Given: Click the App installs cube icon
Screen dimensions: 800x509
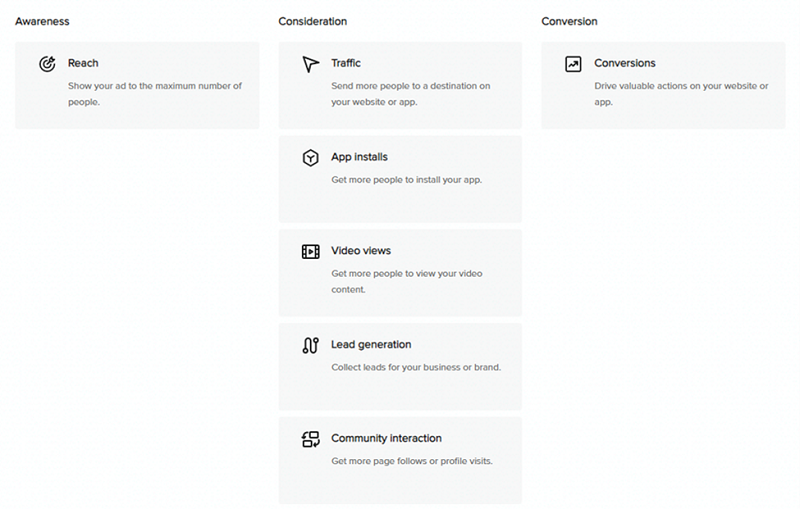Looking at the screenshot, I should coord(310,158).
